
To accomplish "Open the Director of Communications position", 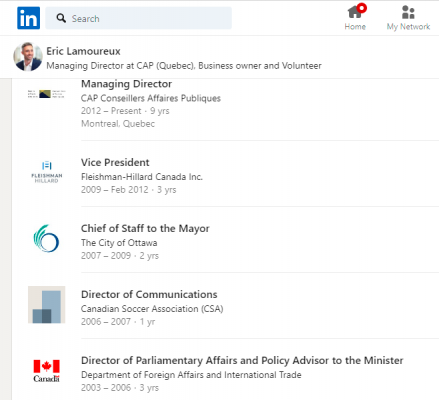I will pos(149,294).
